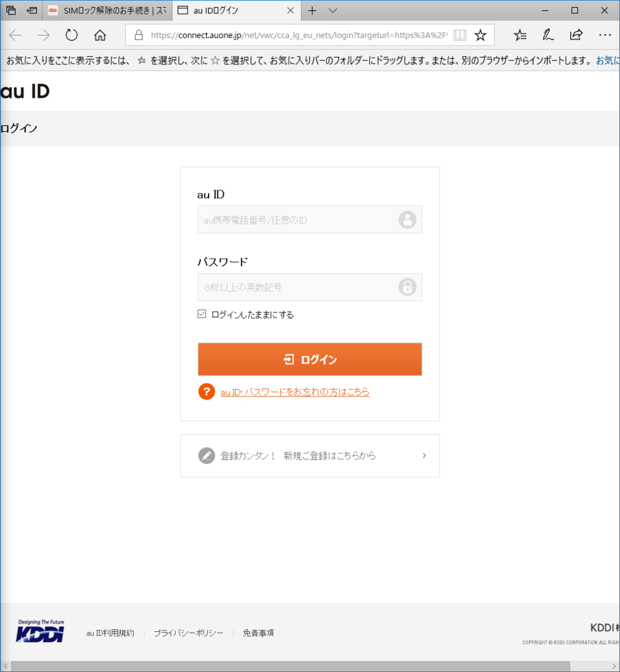Screen dimensions: 620x672
Task: Click the Add notes pen icon
Action: coord(548,35)
